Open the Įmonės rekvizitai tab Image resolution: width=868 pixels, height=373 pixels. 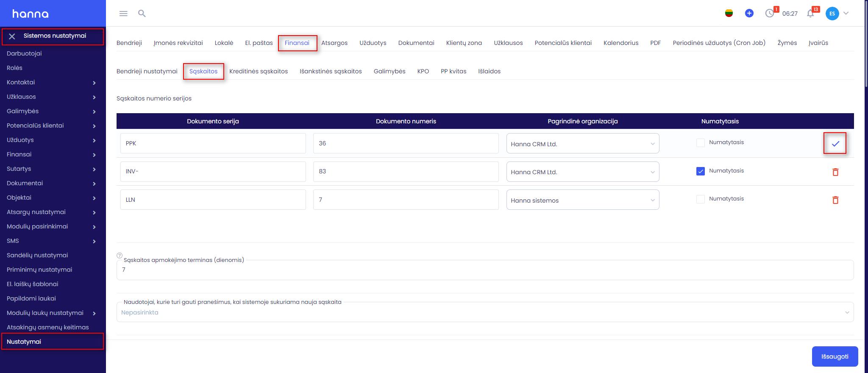pos(178,43)
